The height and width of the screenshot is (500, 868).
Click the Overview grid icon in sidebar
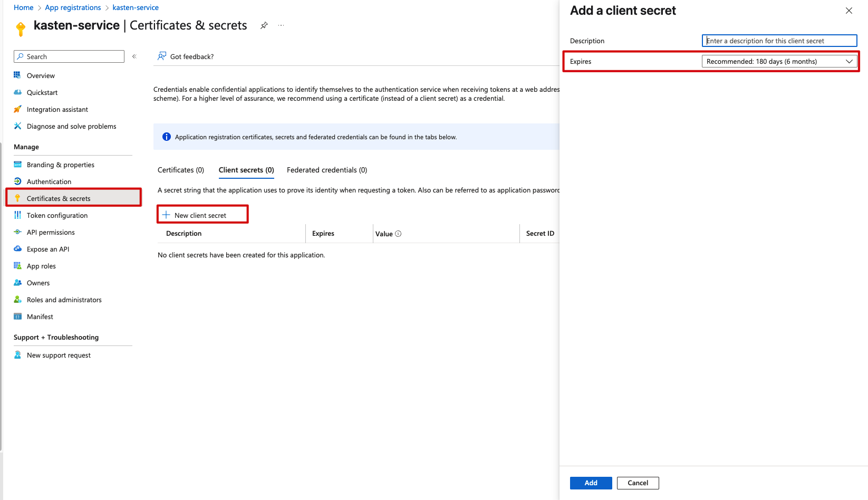pyautogui.click(x=17, y=75)
